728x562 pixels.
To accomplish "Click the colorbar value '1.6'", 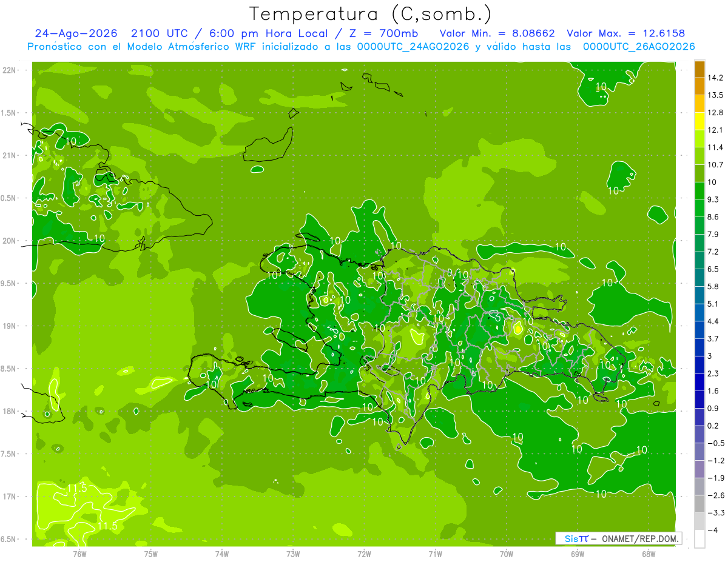I will point(714,390).
